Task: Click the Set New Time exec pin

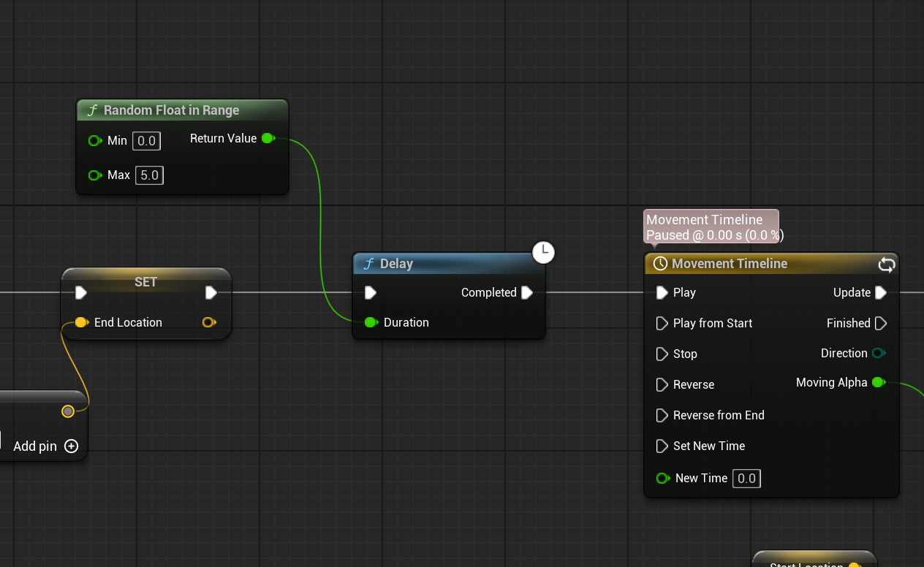Action: 662,446
